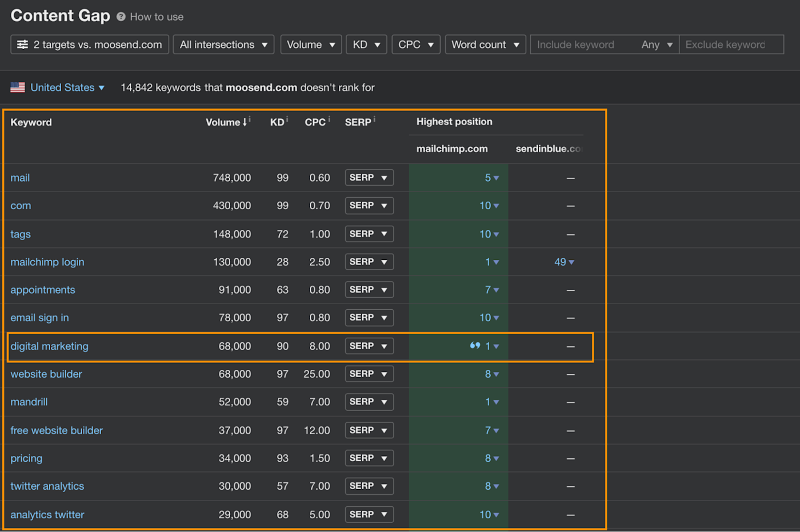Open the CPC filter dropdown

coord(415,45)
